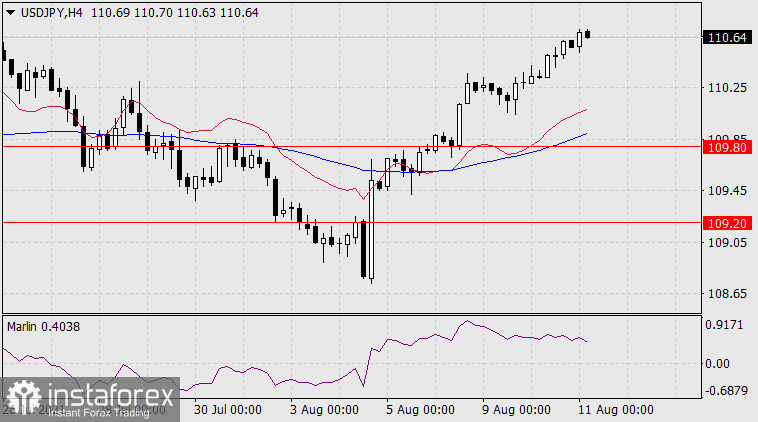Click the 108.65 price scale value
This screenshot has width=758, height=422.
726,294
